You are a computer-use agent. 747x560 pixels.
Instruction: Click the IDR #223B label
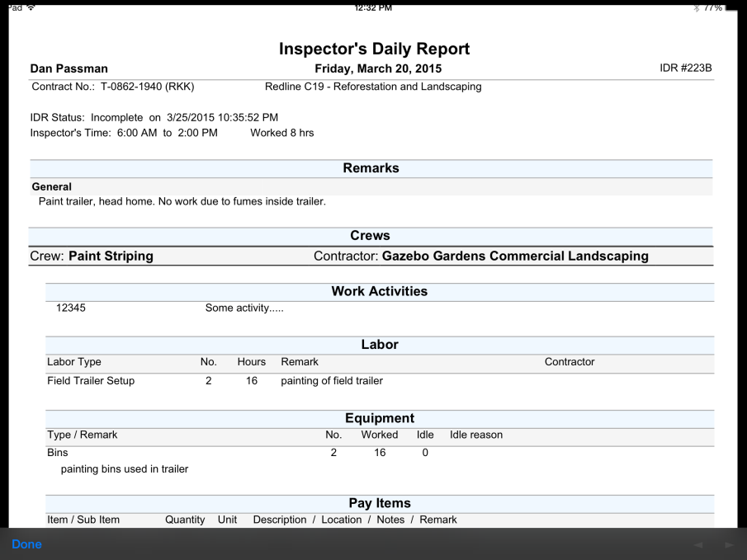click(685, 68)
